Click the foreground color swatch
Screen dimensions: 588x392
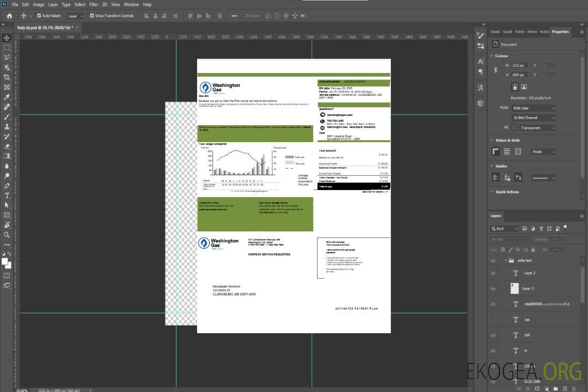(4, 261)
